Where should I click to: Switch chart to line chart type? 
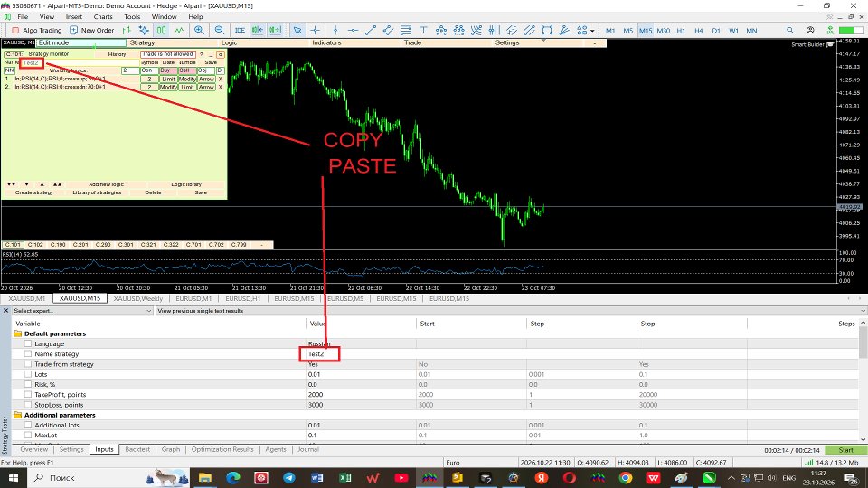tap(179, 31)
